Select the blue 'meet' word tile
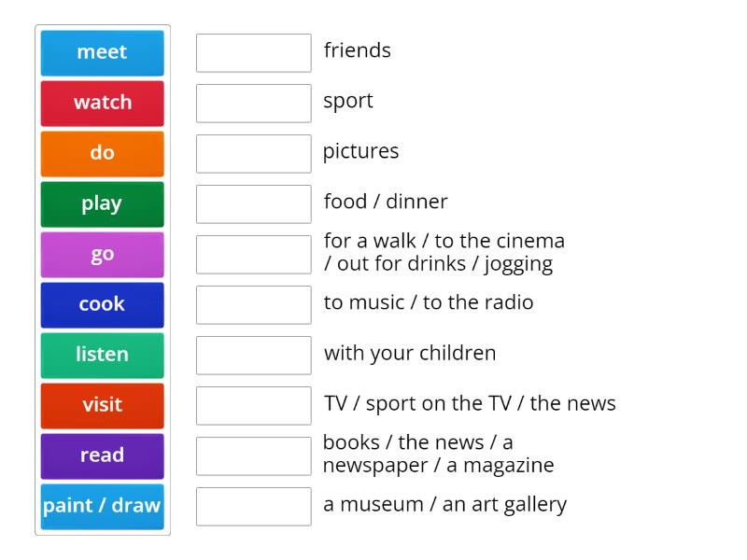Screen dimensions: 747x560 pos(102,52)
